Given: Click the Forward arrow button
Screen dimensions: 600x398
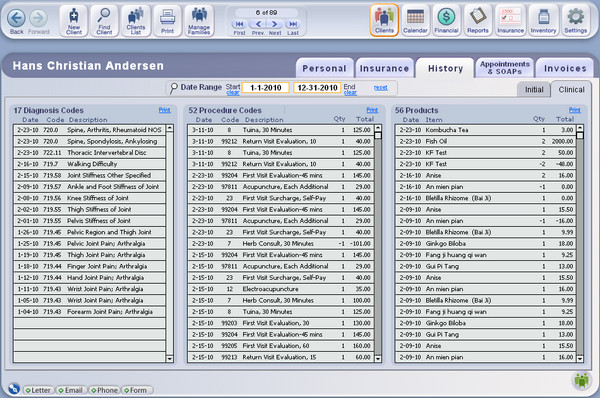Looking at the screenshot, I should [x=39, y=20].
